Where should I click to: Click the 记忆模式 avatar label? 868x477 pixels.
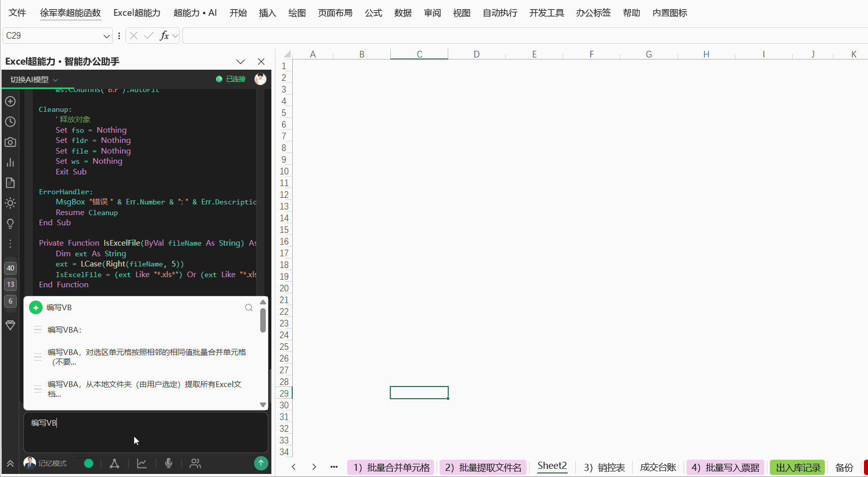coord(45,463)
